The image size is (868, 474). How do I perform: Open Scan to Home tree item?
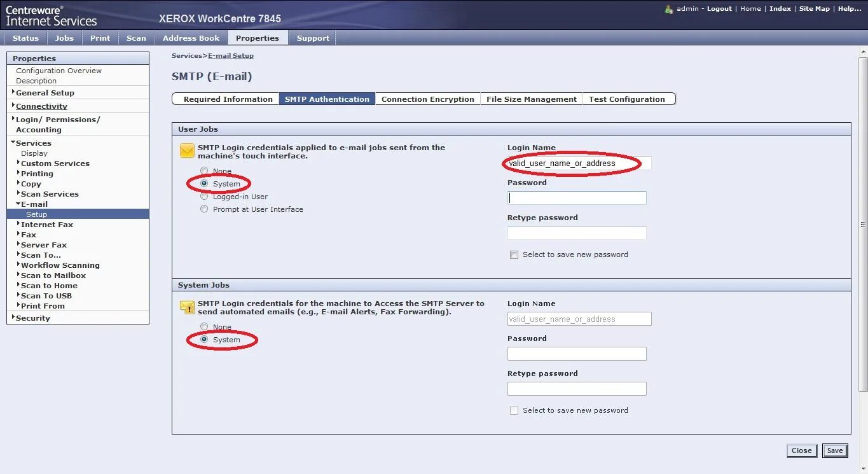[49, 286]
